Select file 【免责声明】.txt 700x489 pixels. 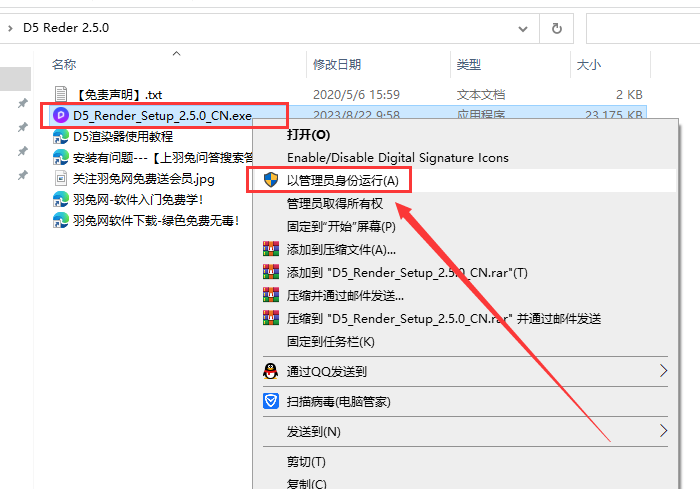click(118, 95)
